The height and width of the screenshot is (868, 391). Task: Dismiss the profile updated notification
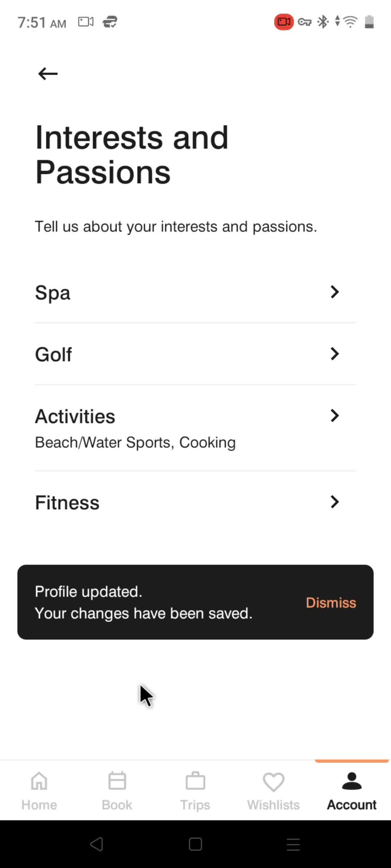(331, 603)
